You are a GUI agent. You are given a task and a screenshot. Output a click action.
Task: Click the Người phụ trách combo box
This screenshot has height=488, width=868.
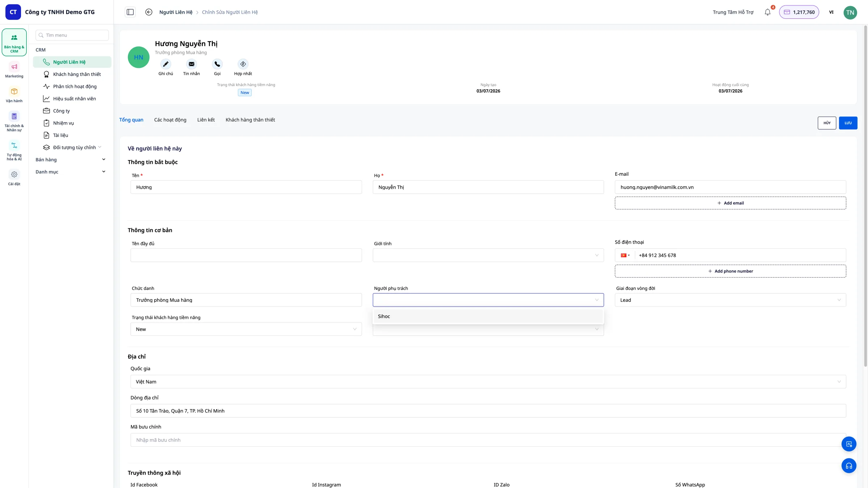[488, 300]
